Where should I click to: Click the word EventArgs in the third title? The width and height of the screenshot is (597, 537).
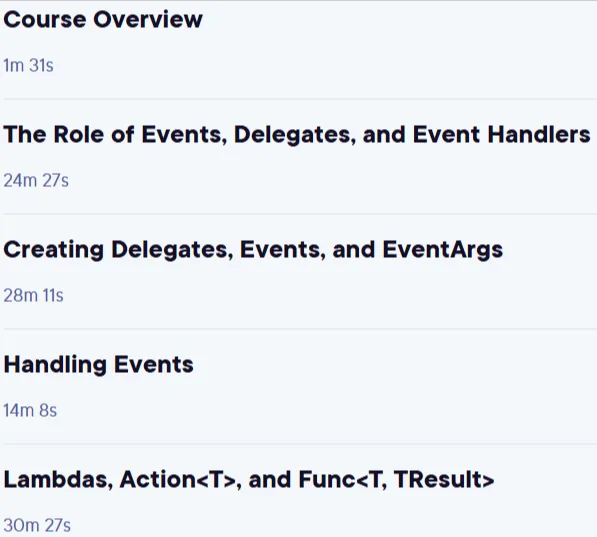pyautogui.click(x=442, y=250)
